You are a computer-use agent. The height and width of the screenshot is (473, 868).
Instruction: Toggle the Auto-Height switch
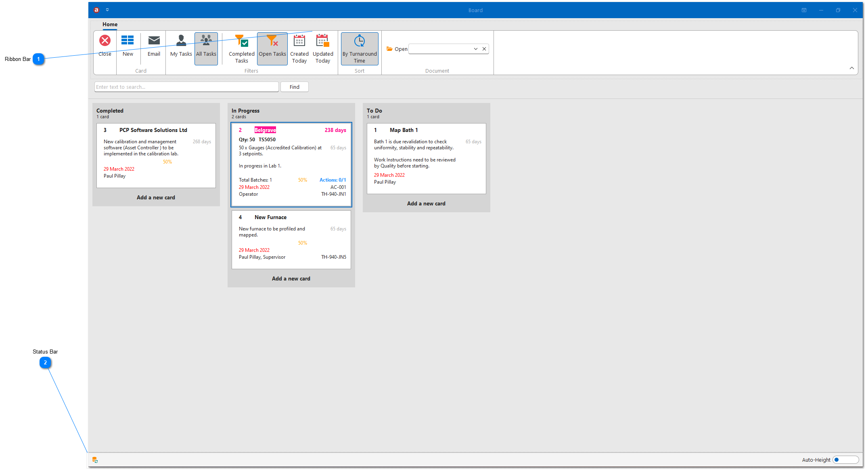845,460
